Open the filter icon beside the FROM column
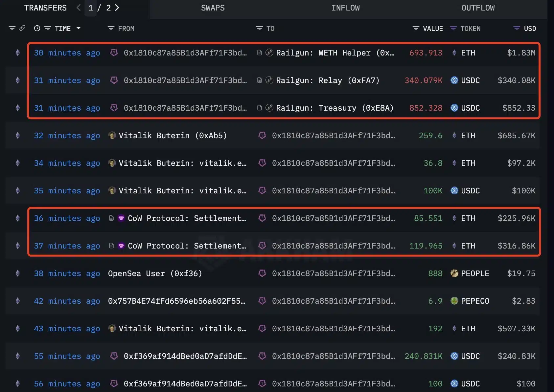Screen dimensions: 554x392 point(110,29)
